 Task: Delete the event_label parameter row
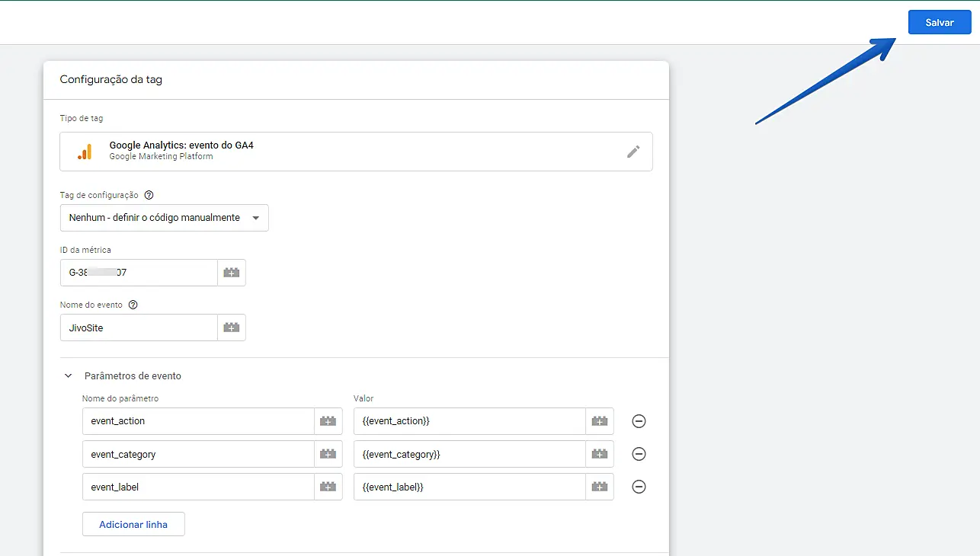point(639,487)
